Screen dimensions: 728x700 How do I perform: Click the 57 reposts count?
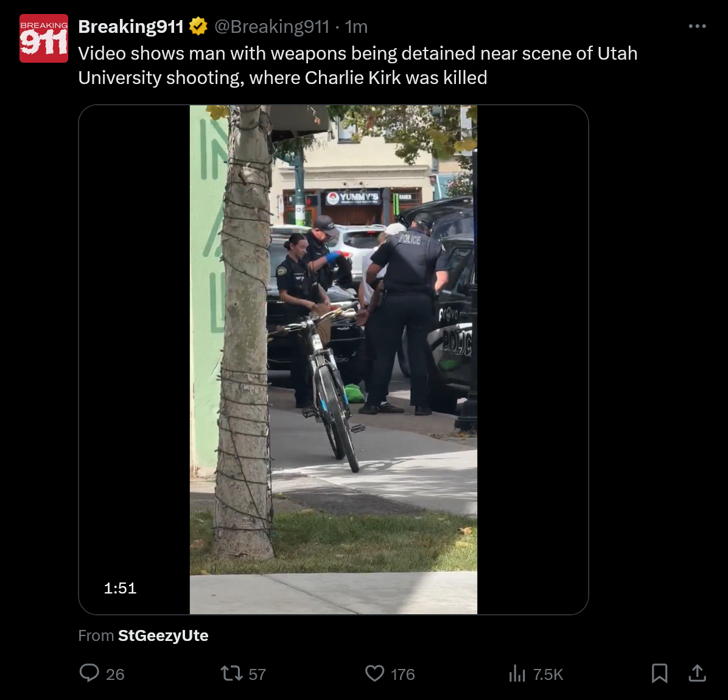click(257, 674)
